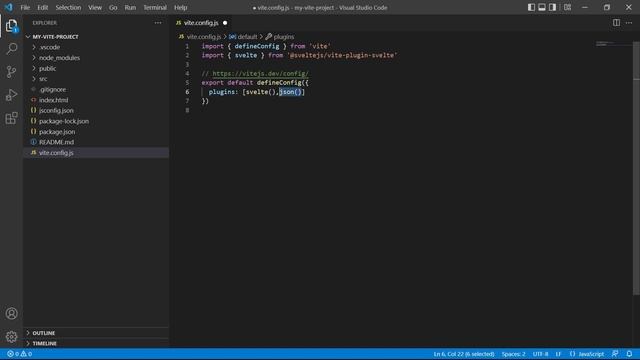
Task: Open the Explorer view icon
Action: (11, 26)
